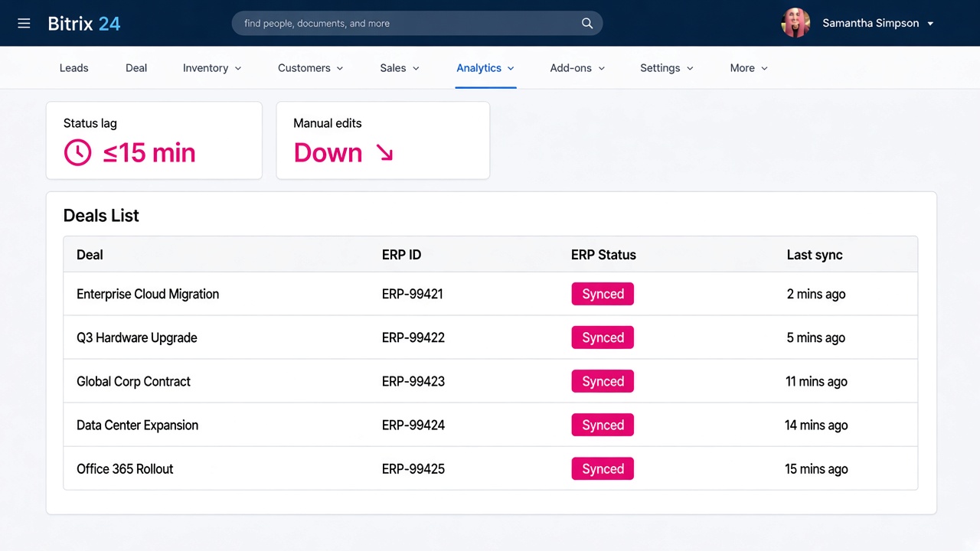Image resolution: width=980 pixels, height=551 pixels.
Task: Expand the Sales menu chevron
Action: [x=416, y=68]
